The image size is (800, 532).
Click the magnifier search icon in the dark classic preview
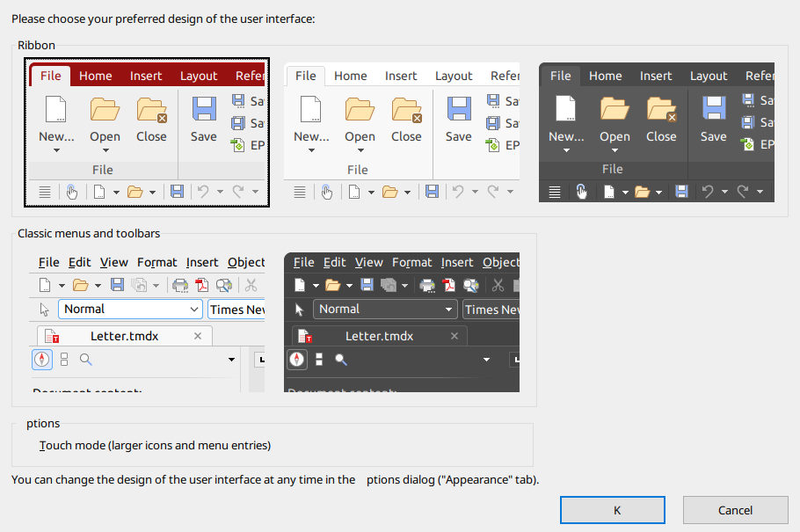coord(341,359)
